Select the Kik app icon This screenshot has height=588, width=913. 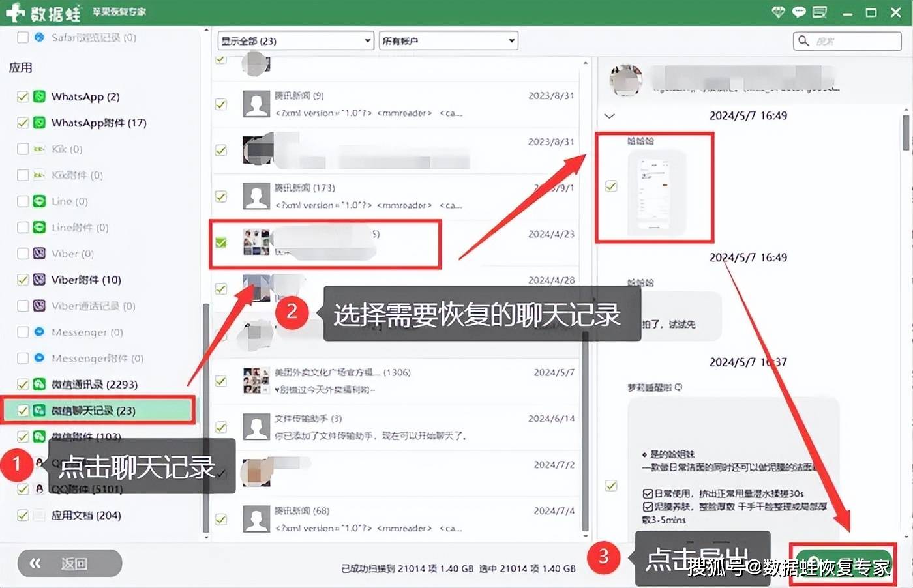point(39,149)
